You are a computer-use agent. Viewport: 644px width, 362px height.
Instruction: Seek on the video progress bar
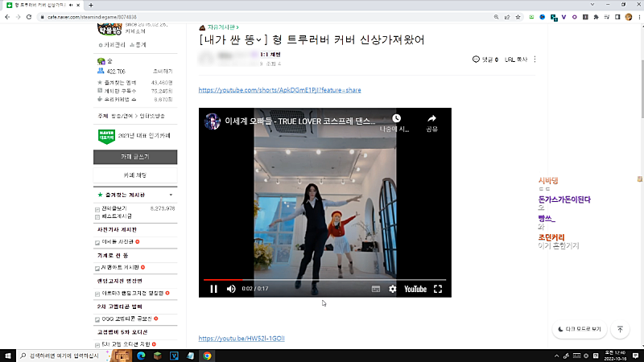click(322, 279)
